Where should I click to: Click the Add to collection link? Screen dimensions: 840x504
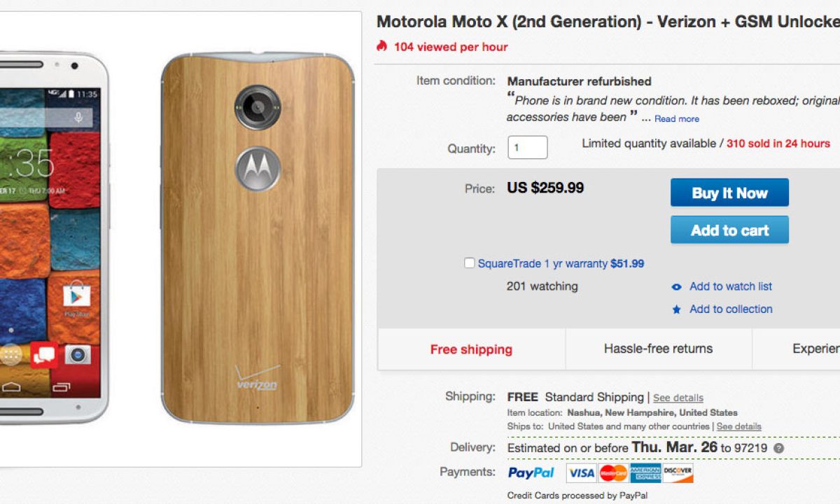tap(731, 309)
